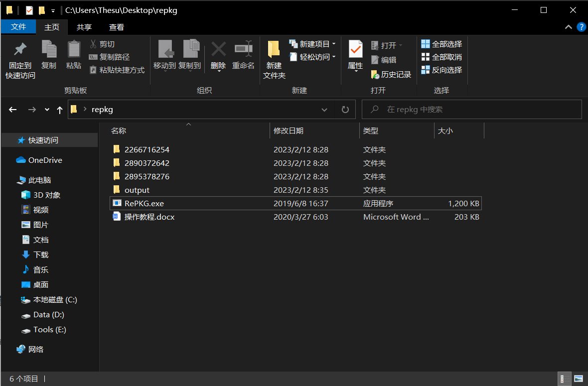Open the Easy Access (轻松访问) dropdown
Viewport: 588px width, 386px height.
coord(312,57)
